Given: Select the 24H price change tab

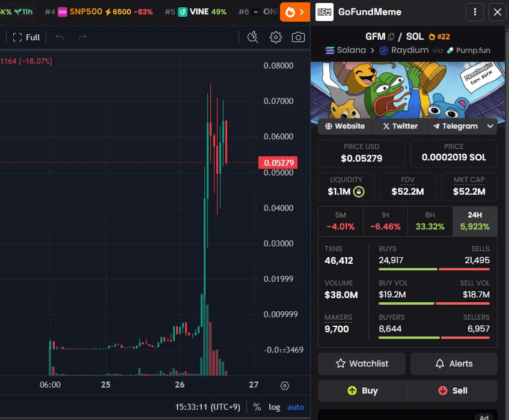Looking at the screenshot, I should pyautogui.click(x=475, y=221).
